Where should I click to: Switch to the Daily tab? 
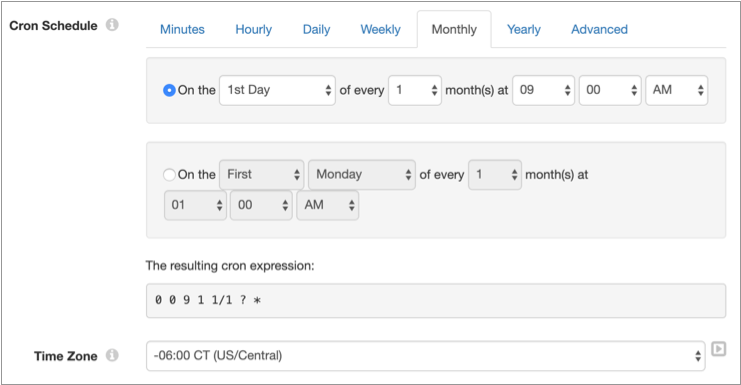tap(316, 29)
